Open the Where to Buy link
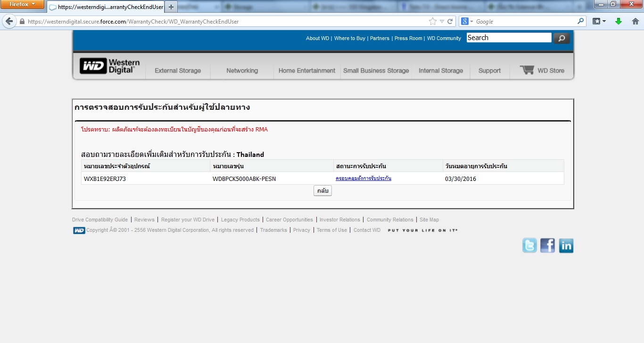 (x=350, y=38)
